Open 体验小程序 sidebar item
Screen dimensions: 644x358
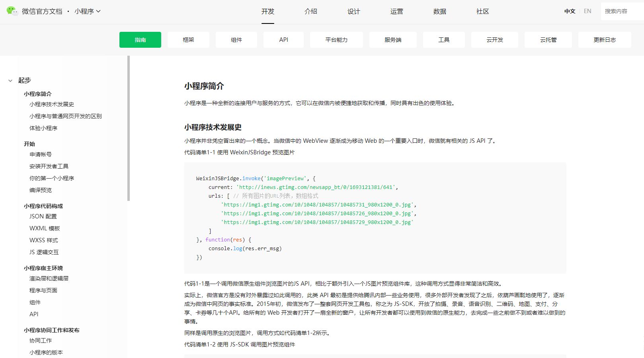43,128
